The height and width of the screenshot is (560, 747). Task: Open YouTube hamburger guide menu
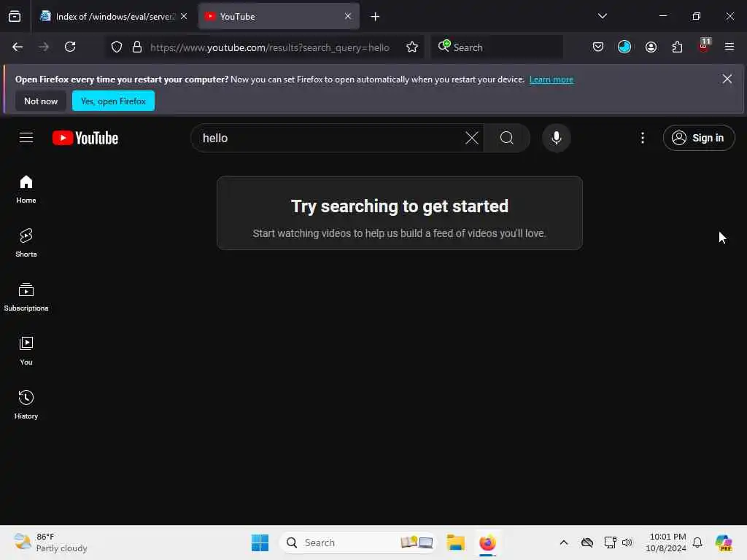26,138
